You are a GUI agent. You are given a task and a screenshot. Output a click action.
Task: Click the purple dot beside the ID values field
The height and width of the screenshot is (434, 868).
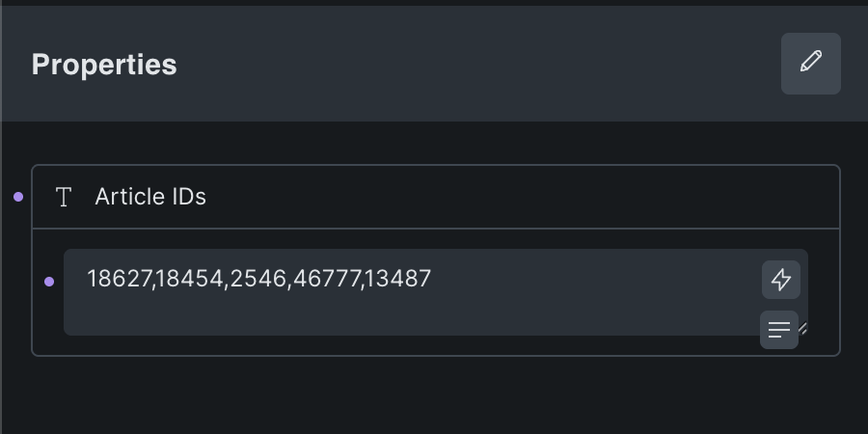(49, 282)
